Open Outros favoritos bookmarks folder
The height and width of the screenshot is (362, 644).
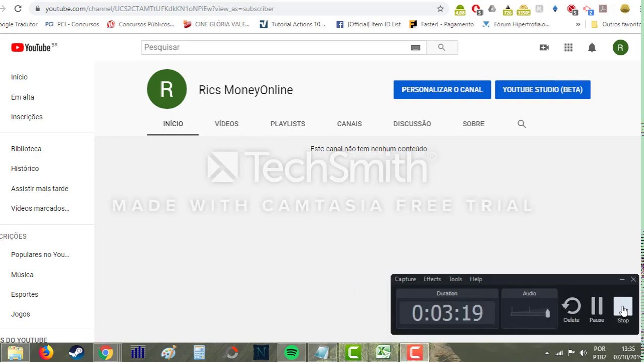[x=616, y=24]
